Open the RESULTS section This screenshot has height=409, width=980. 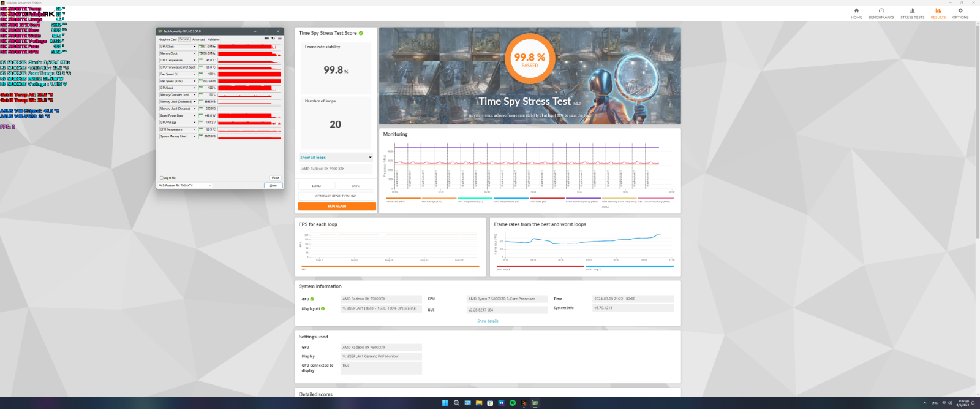coord(938,13)
